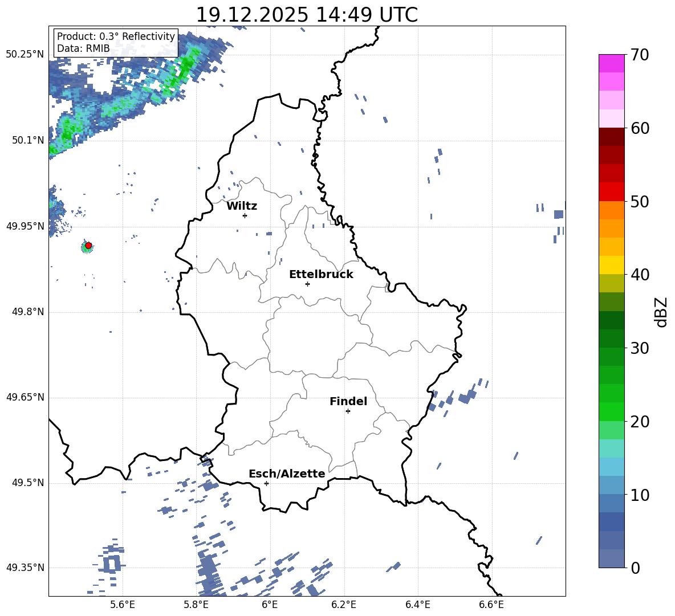The height and width of the screenshot is (616, 675).
Task: Click the dBZ colorbar axis label
Action: (x=662, y=312)
